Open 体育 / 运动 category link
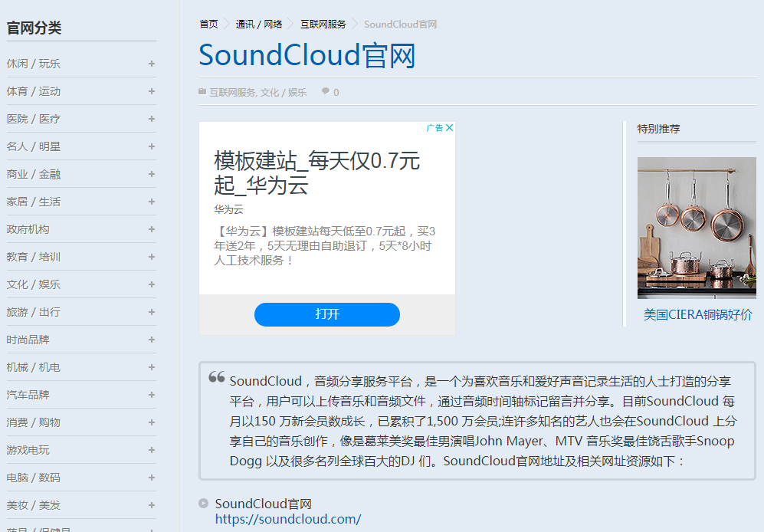This screenshot has height=532, width=764. coord(34,91)
